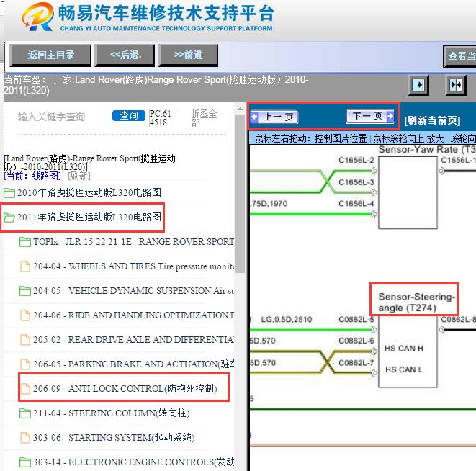Expand the 2010年路虎揽胜运动版L320电路图 folder
This screenshot has width=476, height=471.
89,192
